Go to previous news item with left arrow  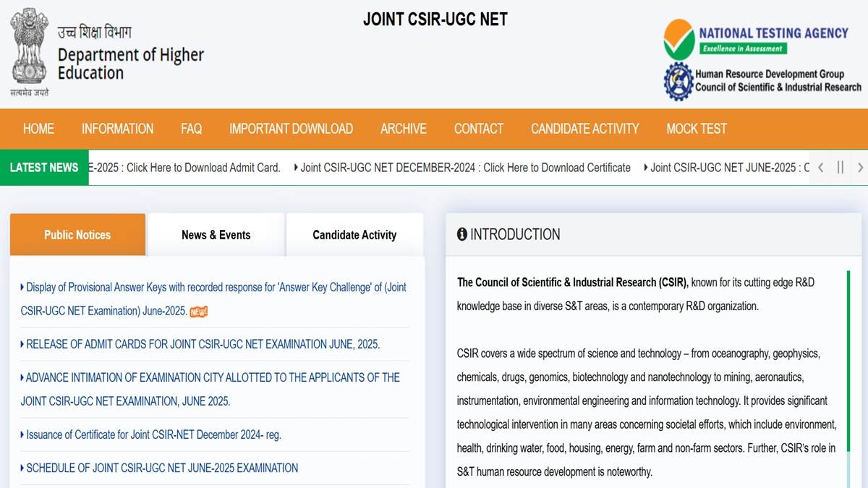coord(820,168)
